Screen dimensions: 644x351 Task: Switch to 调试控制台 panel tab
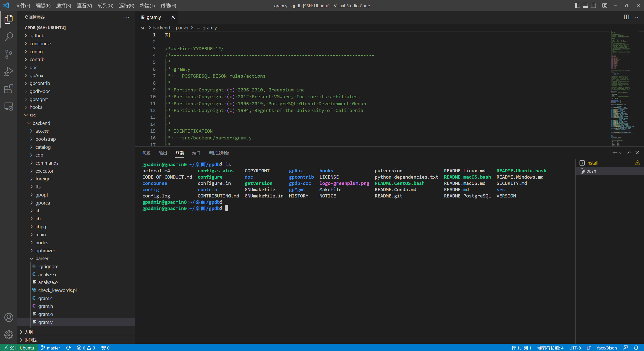(x=219, y=153)
